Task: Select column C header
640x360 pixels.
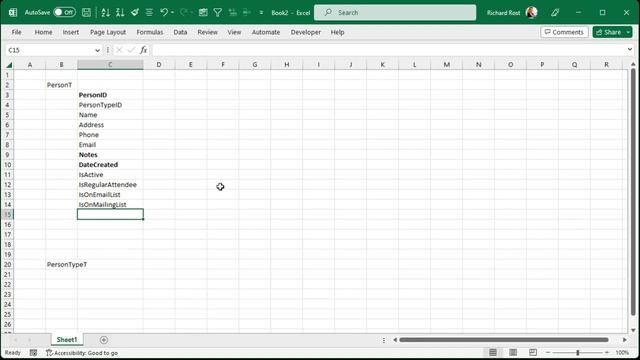Action: pyautogui.click(x=110, y=64)
